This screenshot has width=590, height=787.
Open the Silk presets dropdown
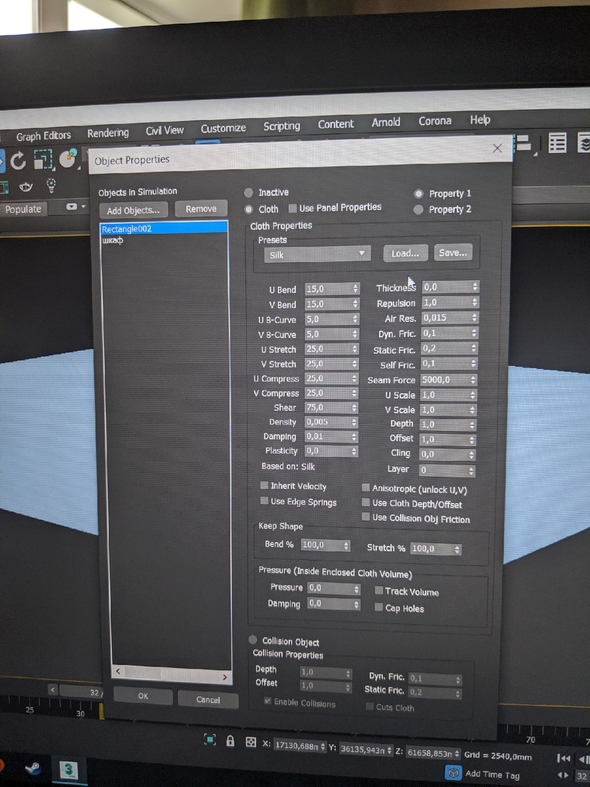(x=317, y=254)
